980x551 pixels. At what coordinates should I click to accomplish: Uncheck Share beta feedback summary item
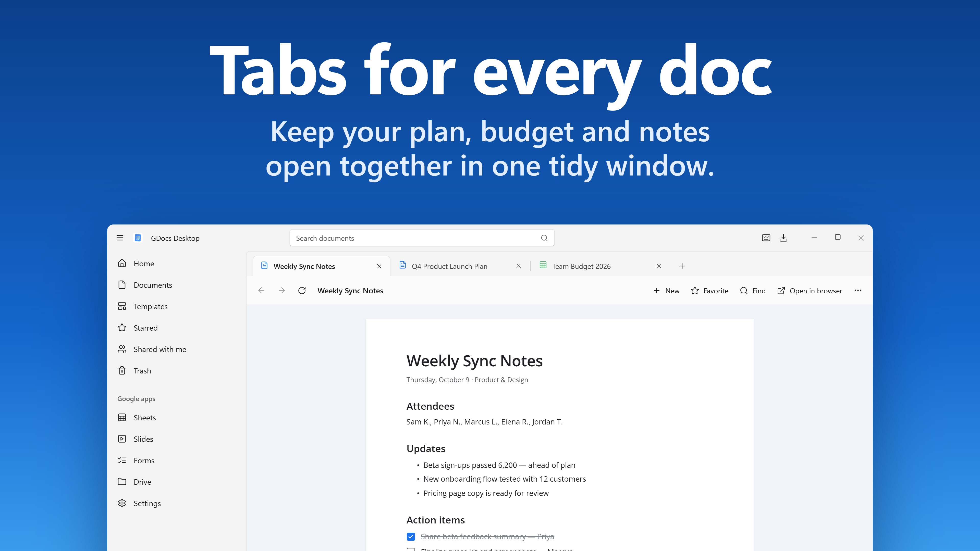pos(411,536)
